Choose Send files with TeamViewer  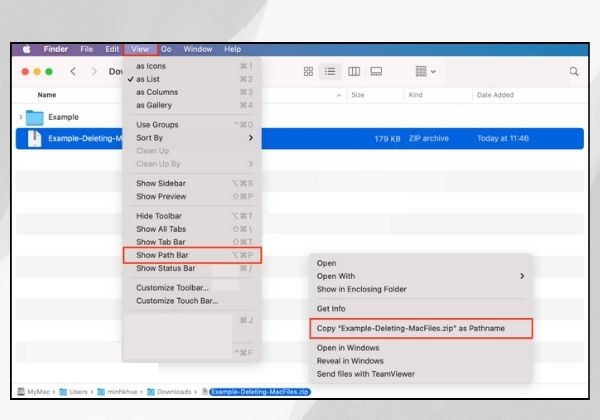(421, 374)
